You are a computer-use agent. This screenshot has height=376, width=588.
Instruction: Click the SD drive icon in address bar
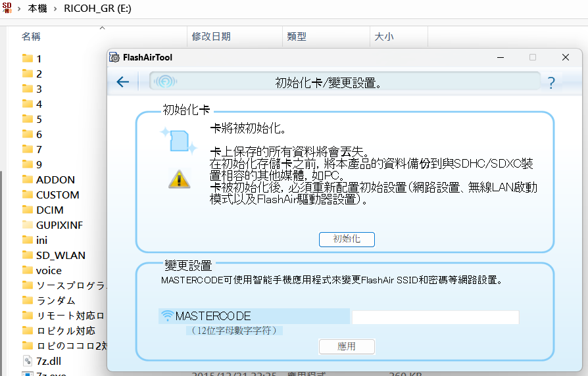(x=7, y=8)
